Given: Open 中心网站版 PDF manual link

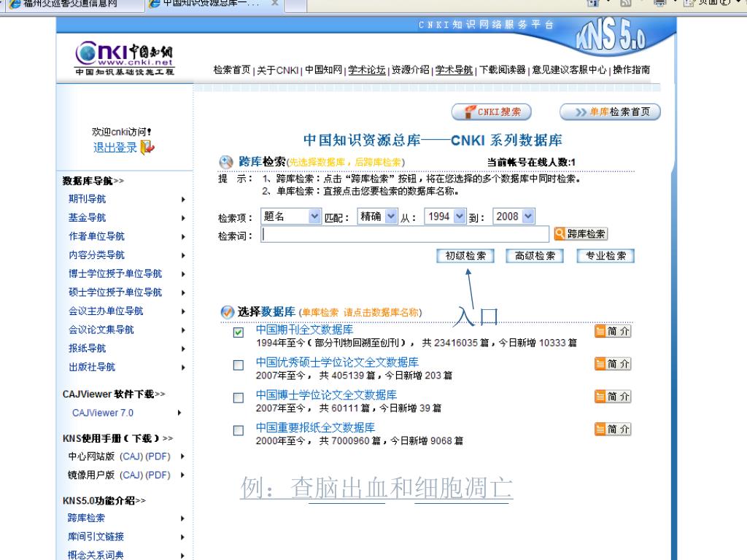Looking at the screenshot, I should (x=158, y=456).
